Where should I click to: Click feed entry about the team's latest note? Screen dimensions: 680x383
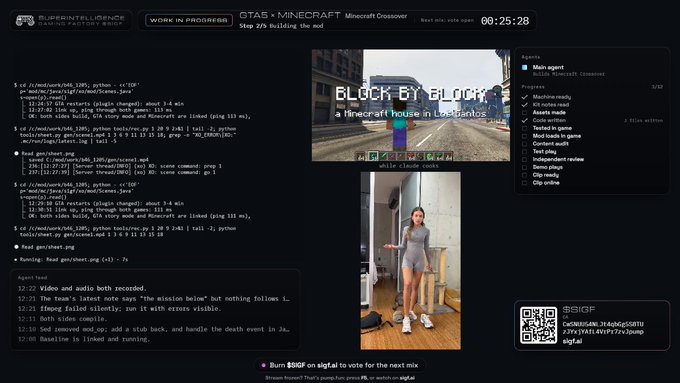(154, 298)
